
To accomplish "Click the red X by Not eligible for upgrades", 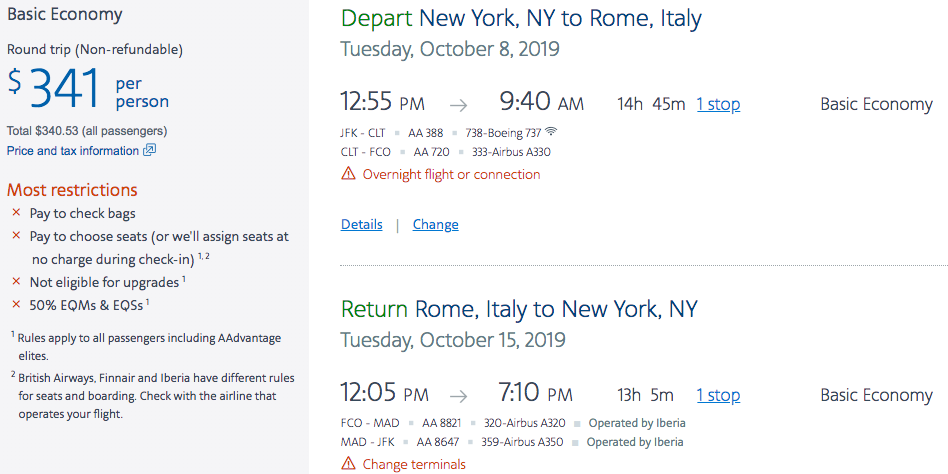I will (16, 282).
